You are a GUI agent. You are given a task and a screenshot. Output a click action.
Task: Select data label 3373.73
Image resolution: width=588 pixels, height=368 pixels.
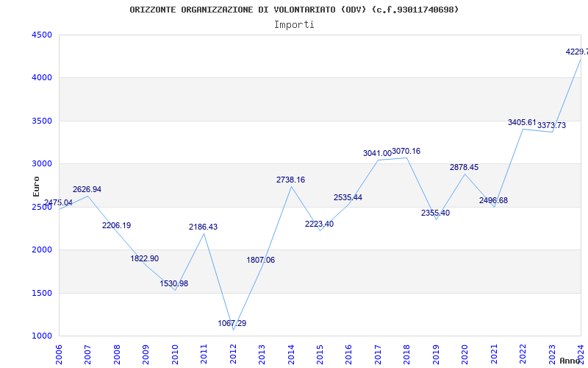[552, 125]
